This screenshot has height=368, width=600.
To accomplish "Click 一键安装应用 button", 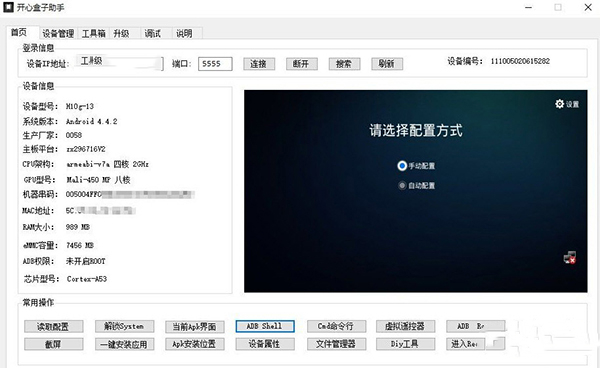I will (124, 344).
